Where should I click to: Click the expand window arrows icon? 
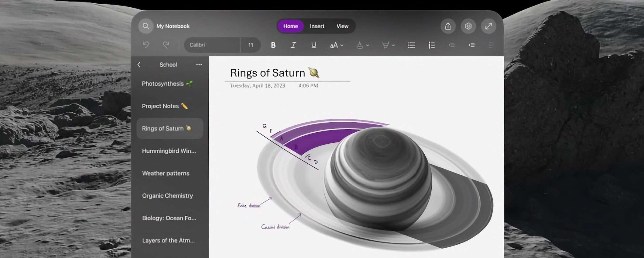(x=488, y=26)
